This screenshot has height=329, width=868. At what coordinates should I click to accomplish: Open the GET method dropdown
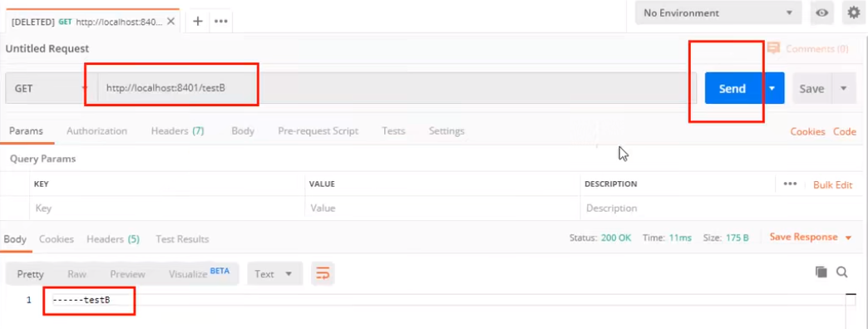point(49,88)
